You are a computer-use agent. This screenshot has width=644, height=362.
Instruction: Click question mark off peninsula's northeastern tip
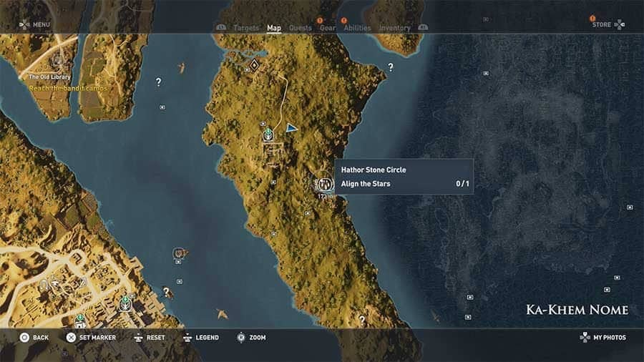coord(391,67)
